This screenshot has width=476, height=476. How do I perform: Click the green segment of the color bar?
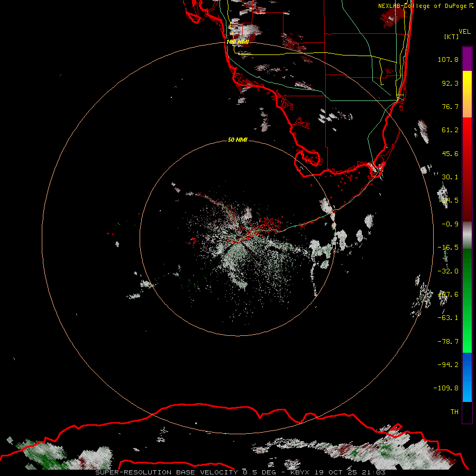click(467, 300)
